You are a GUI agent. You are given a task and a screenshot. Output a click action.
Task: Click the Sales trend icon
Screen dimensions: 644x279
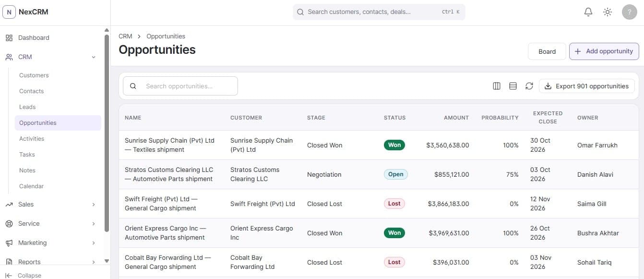coord(9,205)
